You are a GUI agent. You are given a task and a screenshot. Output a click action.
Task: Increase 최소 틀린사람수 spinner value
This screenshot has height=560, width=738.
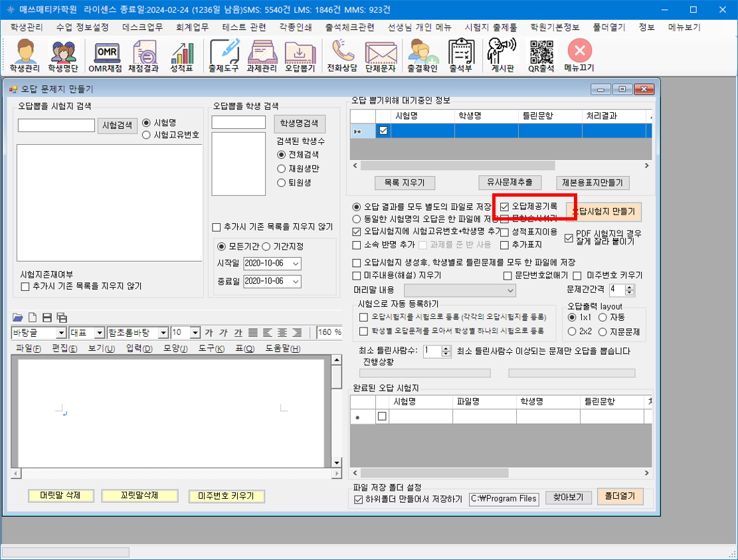point(446,349)
